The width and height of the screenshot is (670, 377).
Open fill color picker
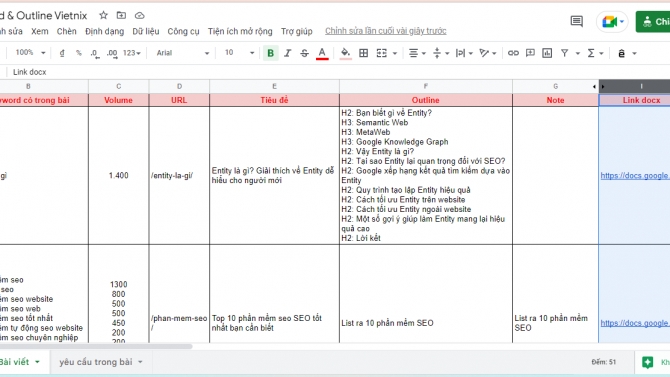[345, 53]
